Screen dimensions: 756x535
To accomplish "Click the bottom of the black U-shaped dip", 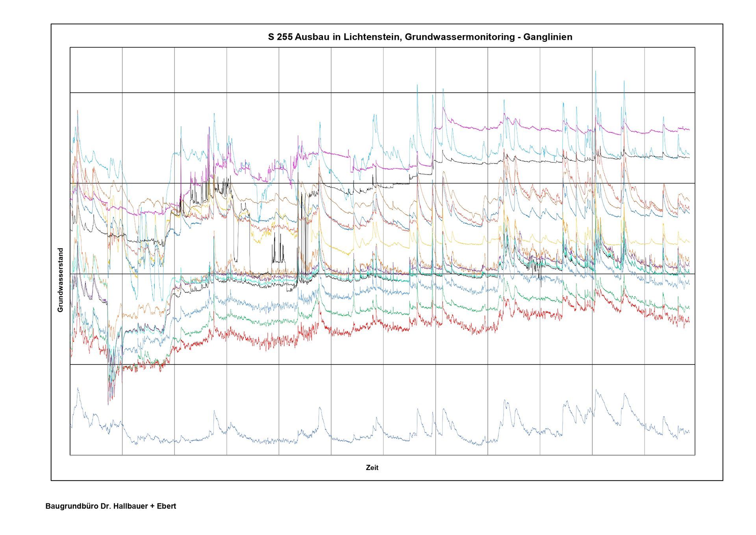I will coord(236,261).
